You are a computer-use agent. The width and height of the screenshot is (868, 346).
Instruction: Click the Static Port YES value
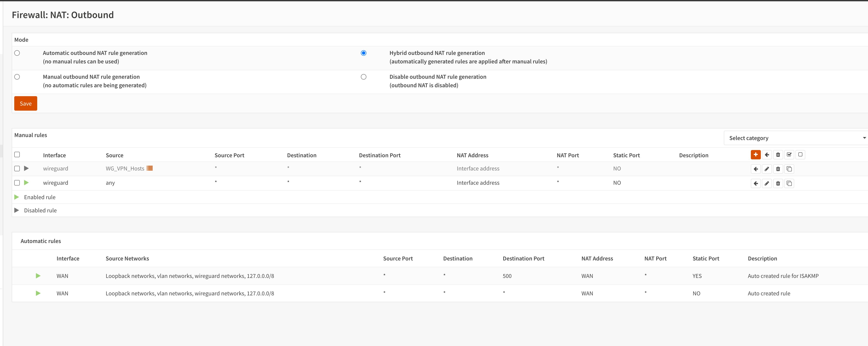[x=697, y=276]
